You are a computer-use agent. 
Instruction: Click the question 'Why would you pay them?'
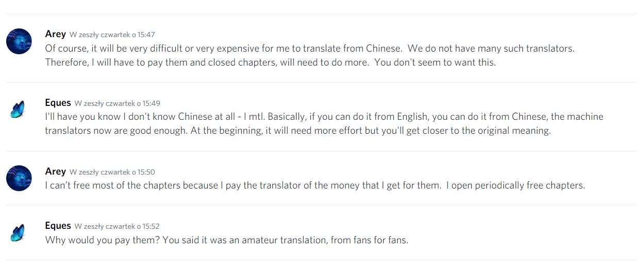click(102, 240)
